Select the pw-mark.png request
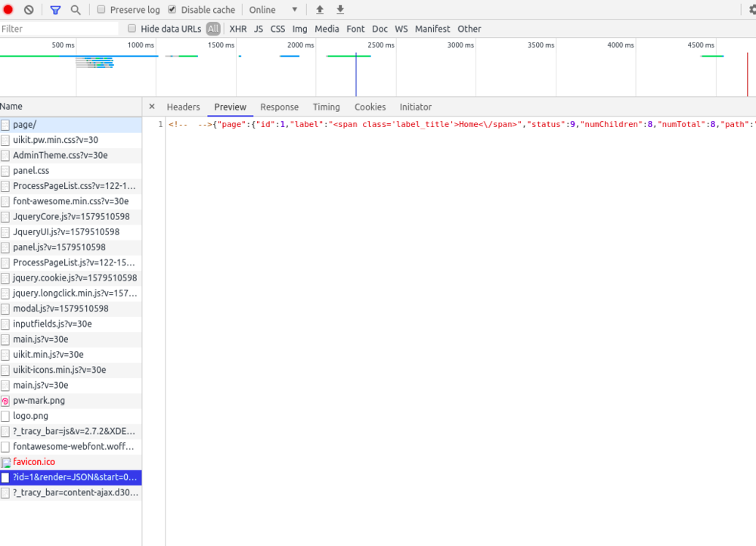Viewport: 756px width, 546px height. click(x=39, y=401)
